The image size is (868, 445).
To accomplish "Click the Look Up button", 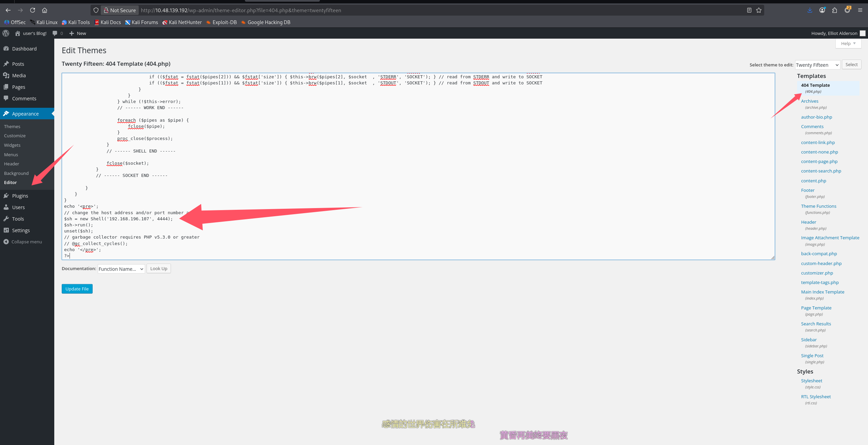I will tap(158, 268).
